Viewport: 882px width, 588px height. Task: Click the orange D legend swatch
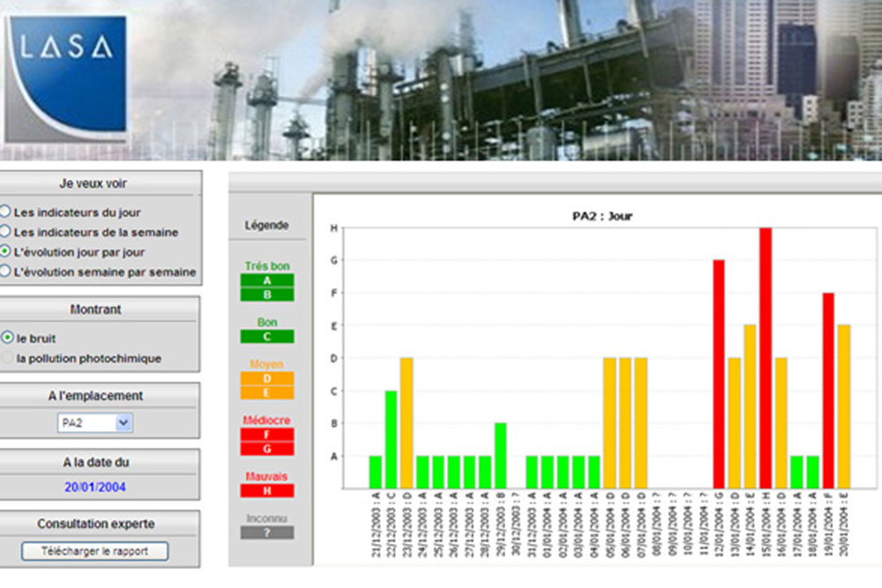(266, 378)
